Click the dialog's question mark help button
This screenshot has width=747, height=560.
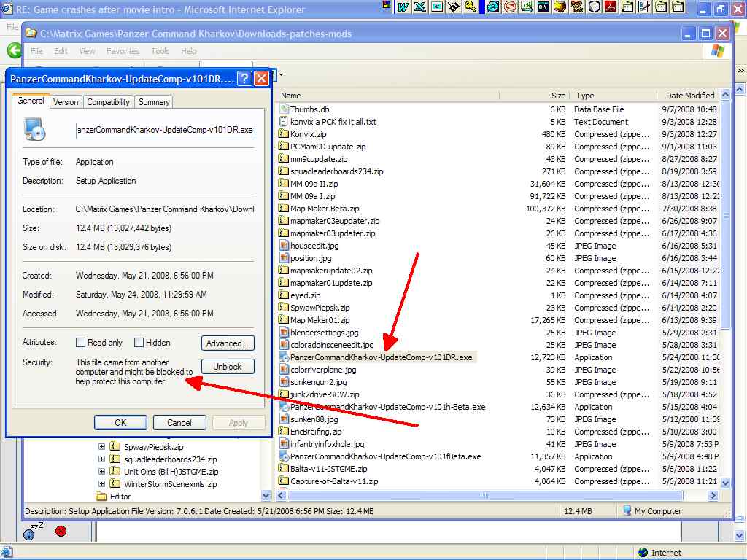click(244, 78)
